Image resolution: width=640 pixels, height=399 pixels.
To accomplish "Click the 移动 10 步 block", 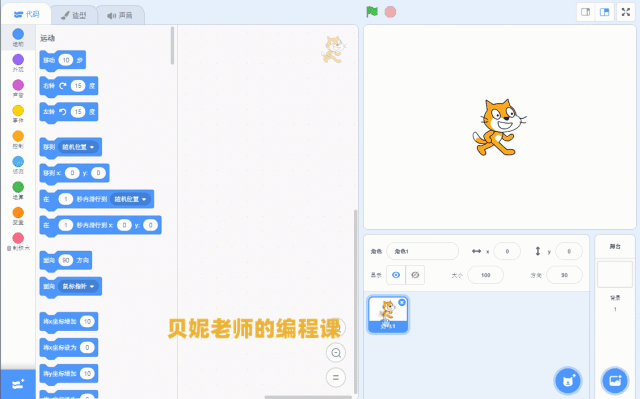I will (62, 60).
